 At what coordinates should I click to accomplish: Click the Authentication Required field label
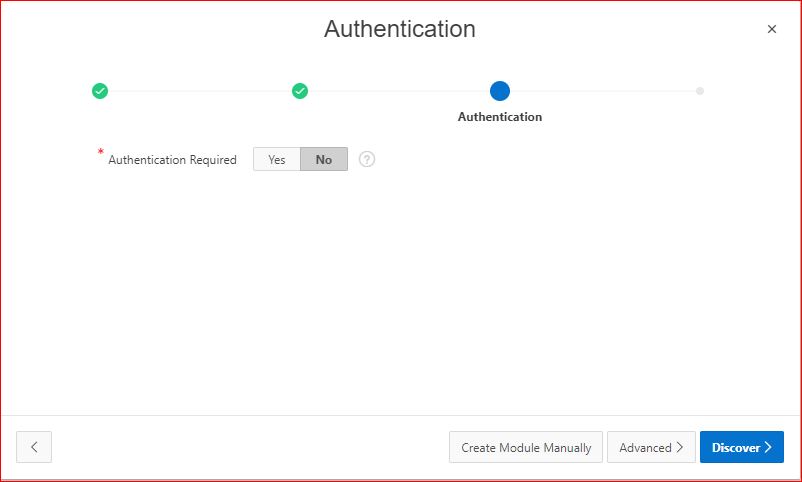tap(172, 160)
